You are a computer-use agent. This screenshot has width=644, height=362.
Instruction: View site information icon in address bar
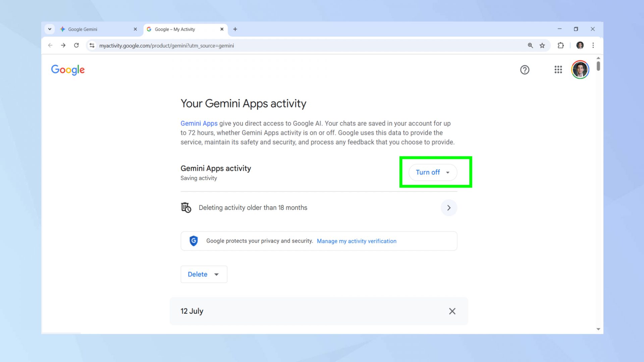coord(92,46)
